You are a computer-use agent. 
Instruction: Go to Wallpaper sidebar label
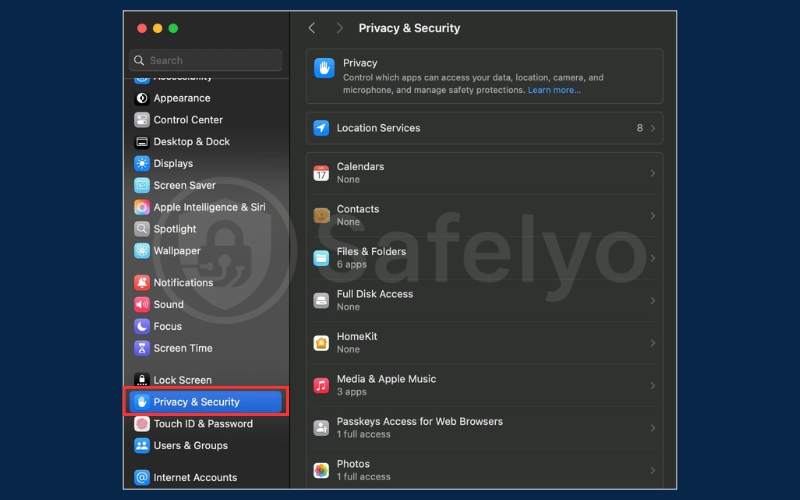click(177, 251)
